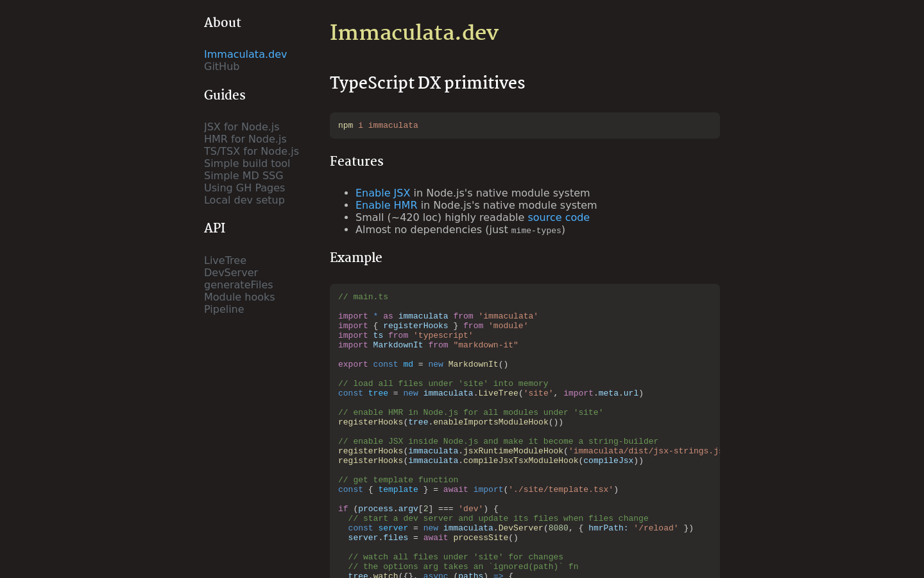Open the Immaculata.dev sidebar link
The width and height of the screenshot is (924, 578).
click(245, 55)
